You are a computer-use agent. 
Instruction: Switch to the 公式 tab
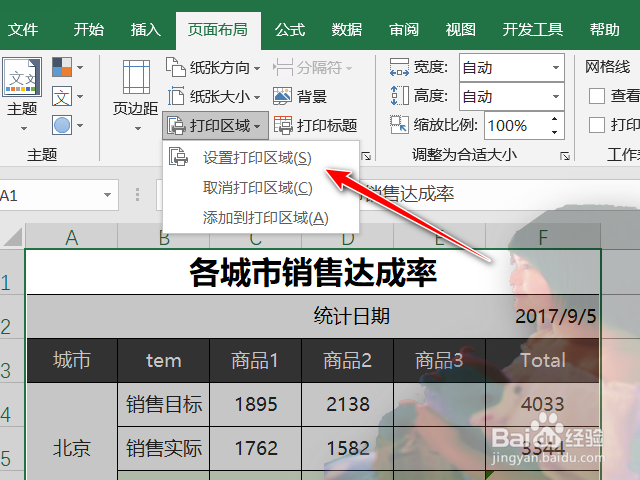point(290,30)
